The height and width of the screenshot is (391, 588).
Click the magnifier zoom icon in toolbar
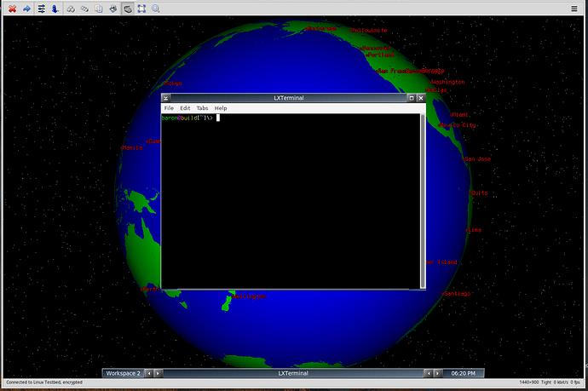(x=156, y=9)
